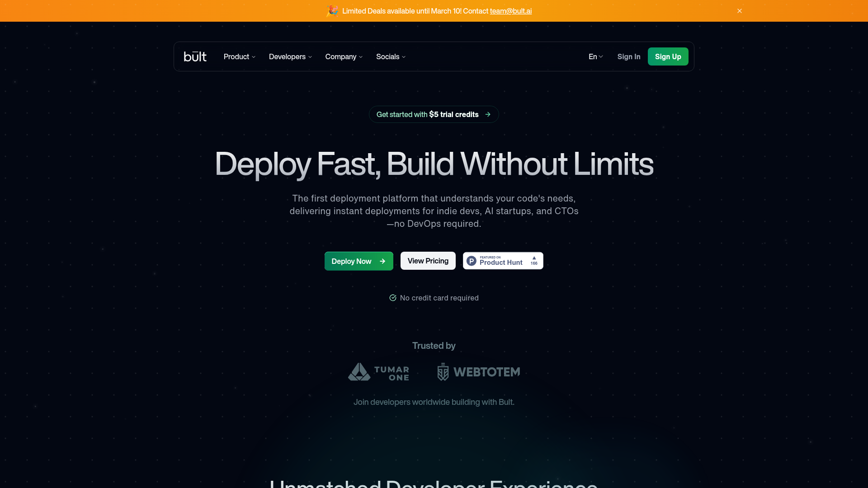Click the Product Hunt logo badge
The height and width of the screenshot is (488, 868).
tap(472, 261)
